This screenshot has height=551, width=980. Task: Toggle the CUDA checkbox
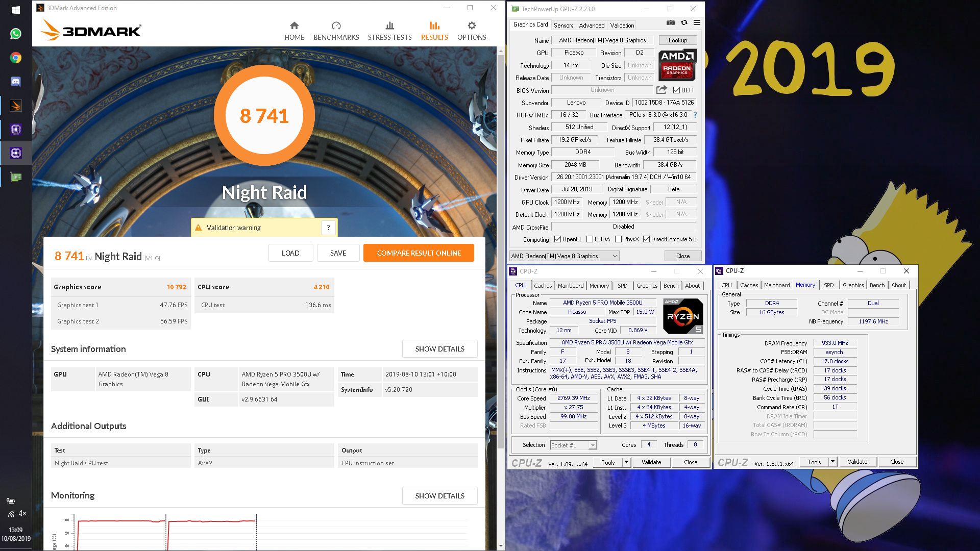coord(590,239)
